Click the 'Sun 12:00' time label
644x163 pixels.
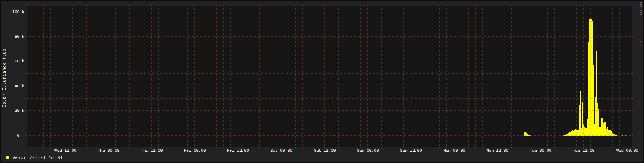(x=411, y=151)
